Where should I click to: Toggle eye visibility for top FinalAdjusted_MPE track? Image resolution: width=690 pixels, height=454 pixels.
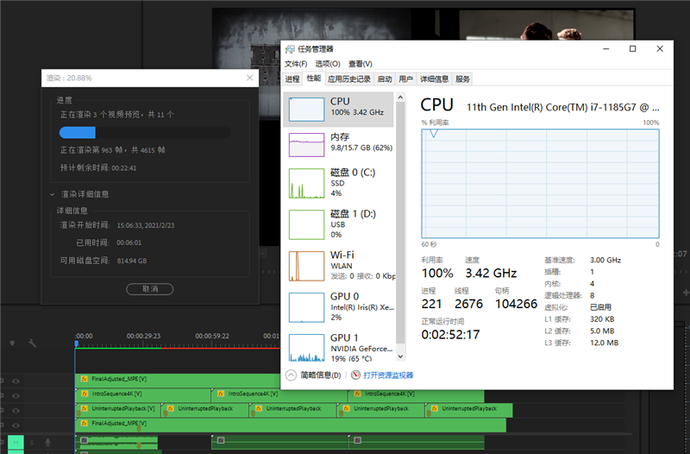point(16,381)
